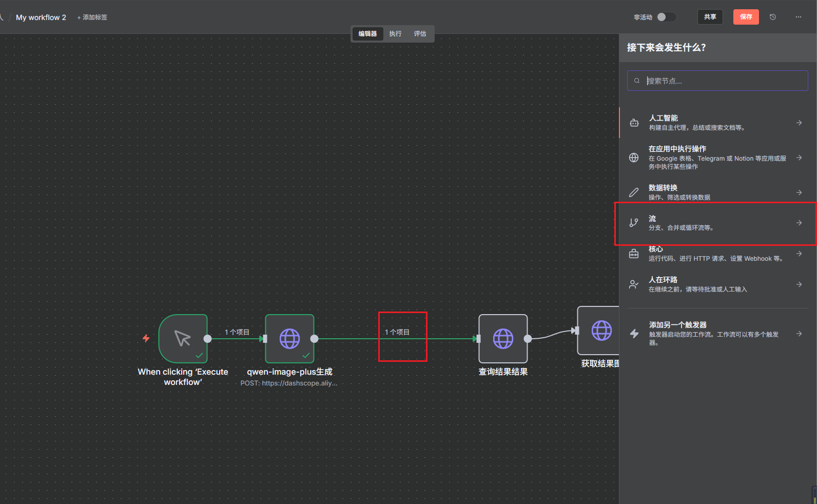Screen dimensions: 817x504
Task: Click the workflow name My workflow 2
Action: [x=41, y=17]
